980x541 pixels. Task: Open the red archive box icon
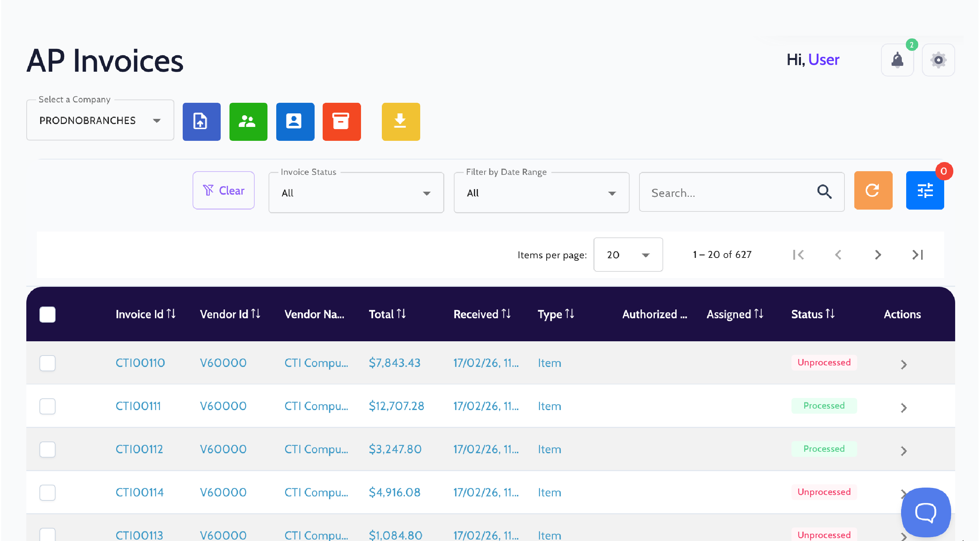click(341, 121)
